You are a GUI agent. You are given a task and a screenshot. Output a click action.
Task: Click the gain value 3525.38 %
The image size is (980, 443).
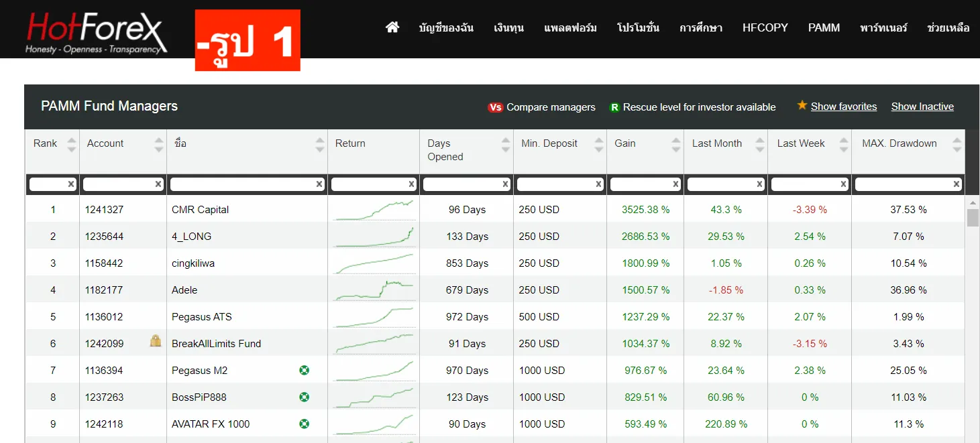645,210
